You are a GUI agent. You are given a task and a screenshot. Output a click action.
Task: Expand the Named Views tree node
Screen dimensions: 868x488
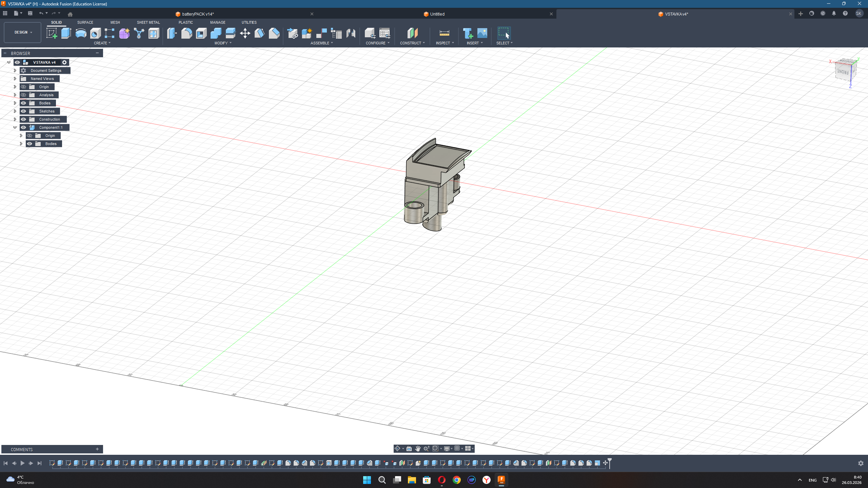15,79
